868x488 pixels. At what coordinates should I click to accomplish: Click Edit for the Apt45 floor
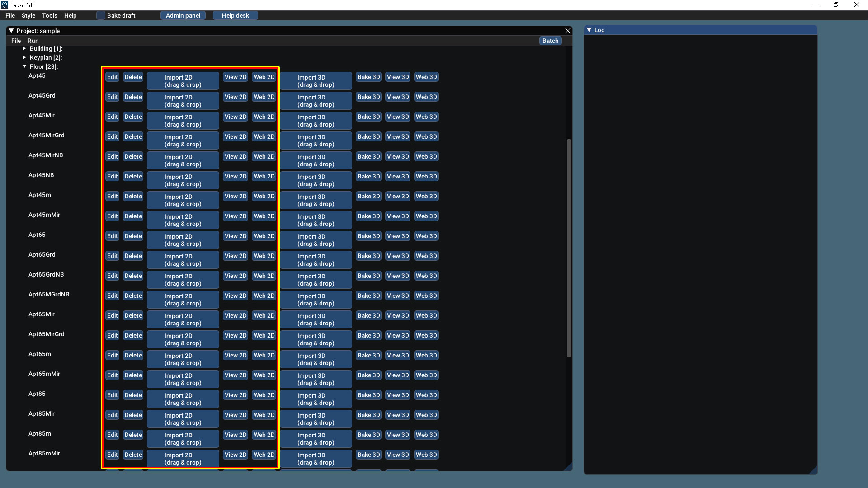pos(112,77)
